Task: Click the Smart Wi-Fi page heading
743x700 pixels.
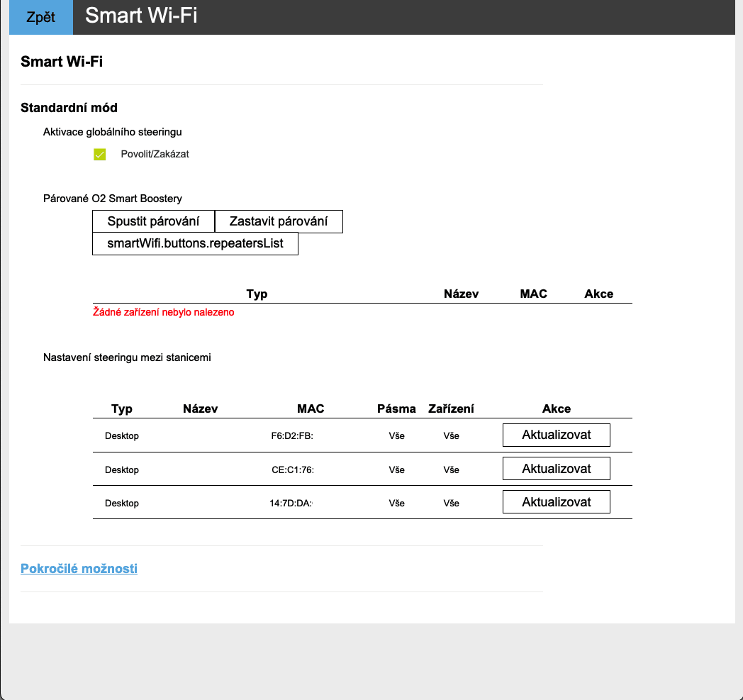Action: (60, 61)
